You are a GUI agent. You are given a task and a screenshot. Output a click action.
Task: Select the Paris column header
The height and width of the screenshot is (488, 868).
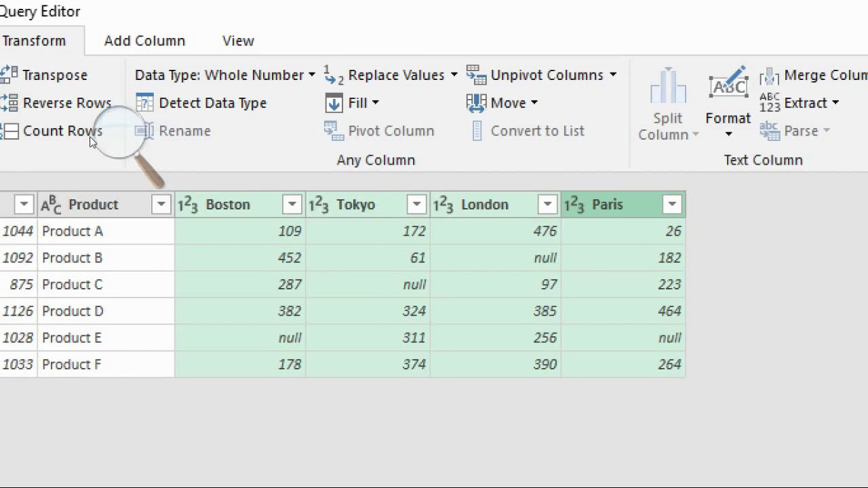(607, 204)
